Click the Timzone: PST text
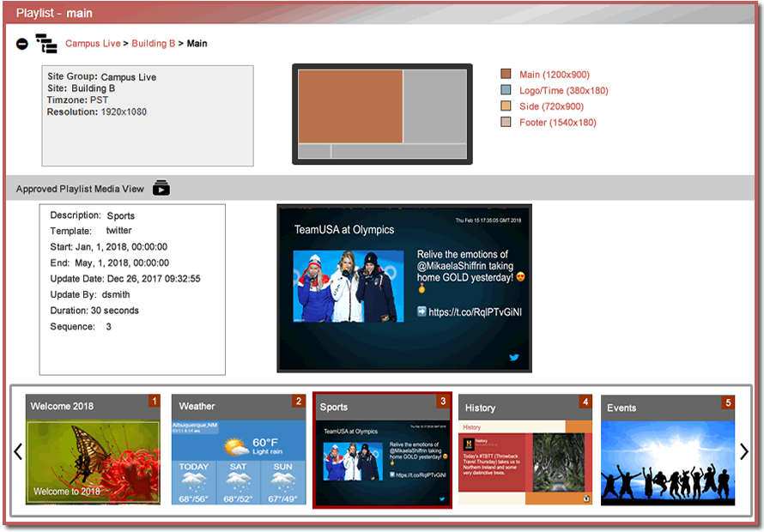 77,100
